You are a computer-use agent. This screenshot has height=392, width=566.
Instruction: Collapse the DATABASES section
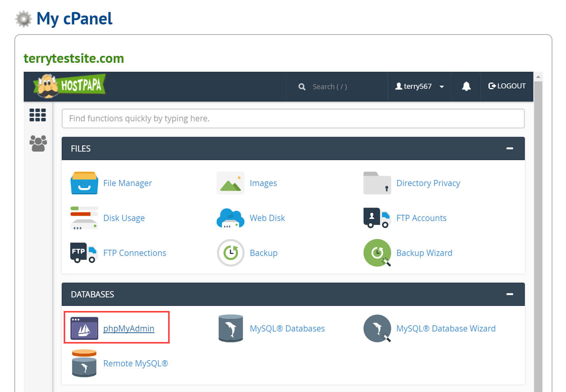(510, 294)
